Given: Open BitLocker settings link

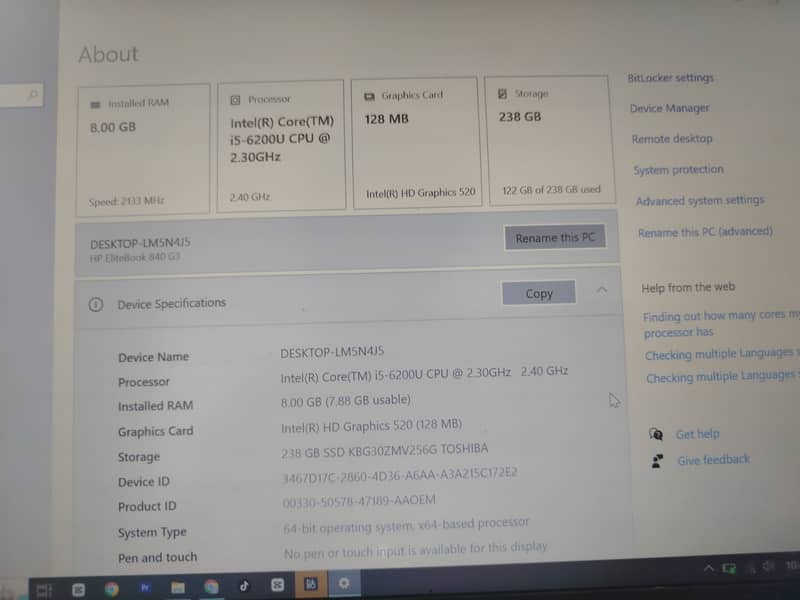Looking at the screenshot, I should pyautogui.click(x=670, y=78).
